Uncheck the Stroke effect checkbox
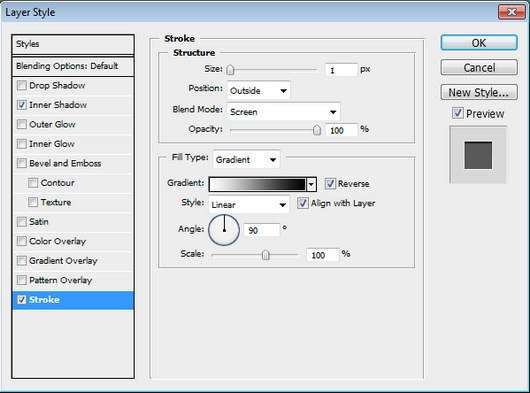This screenshot has width=530, height=393. click(x=22, y=299)
